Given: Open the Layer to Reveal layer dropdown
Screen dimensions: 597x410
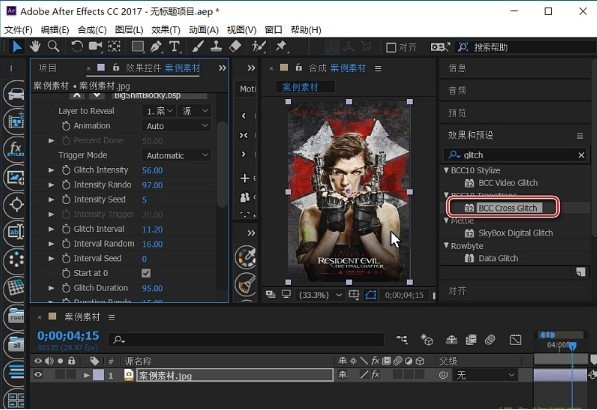Looking at the screenshot, I should point(159,111).
